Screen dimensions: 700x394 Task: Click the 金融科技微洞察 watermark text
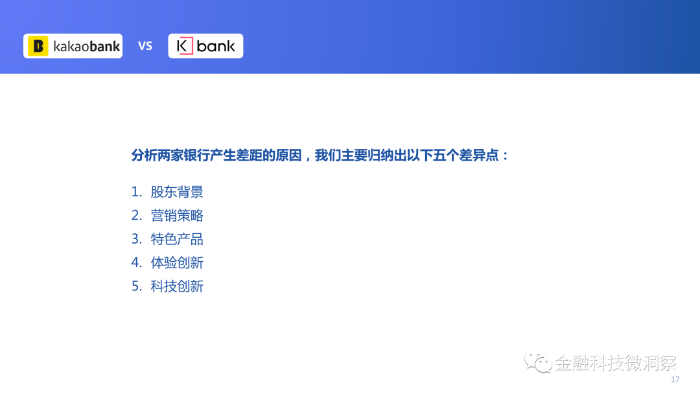pyautogui.click(x=616, y=363)
